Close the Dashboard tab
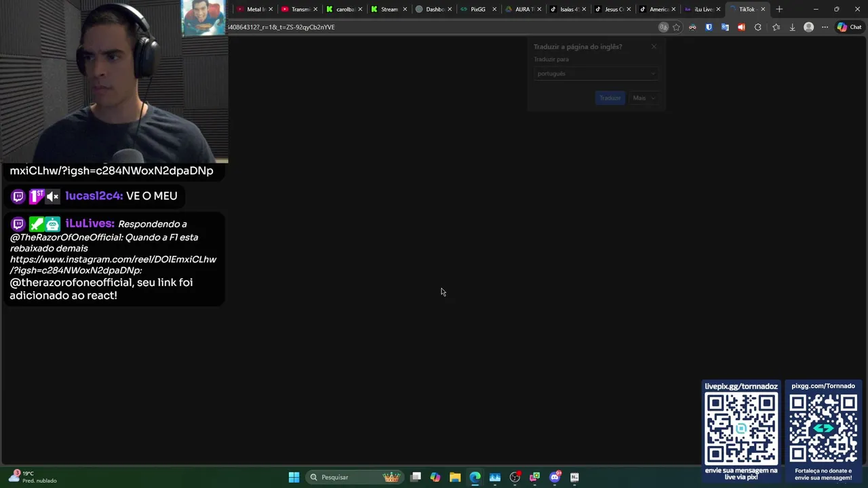868x488 pixels. 450,9
